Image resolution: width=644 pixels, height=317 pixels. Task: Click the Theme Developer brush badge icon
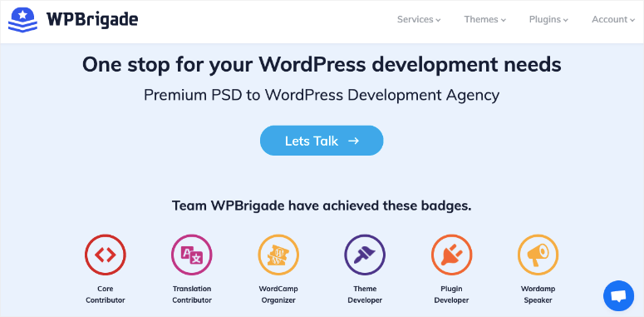pos(365,255)
